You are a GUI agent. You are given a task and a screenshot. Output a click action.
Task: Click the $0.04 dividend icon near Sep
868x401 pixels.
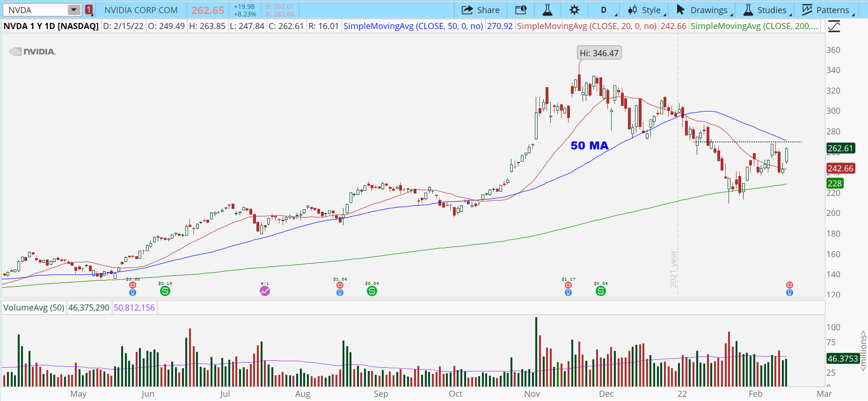pos(372,291)
